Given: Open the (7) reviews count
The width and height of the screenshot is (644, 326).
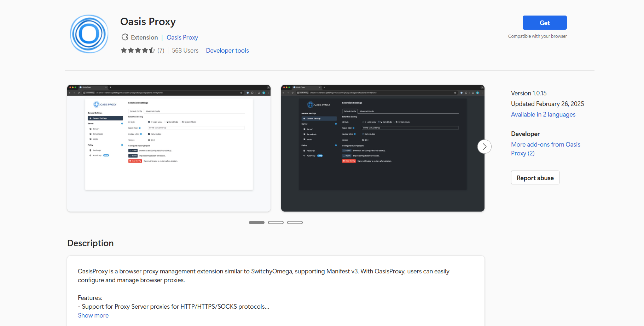Looking at the screenshot, I should (x=161, y=51).
